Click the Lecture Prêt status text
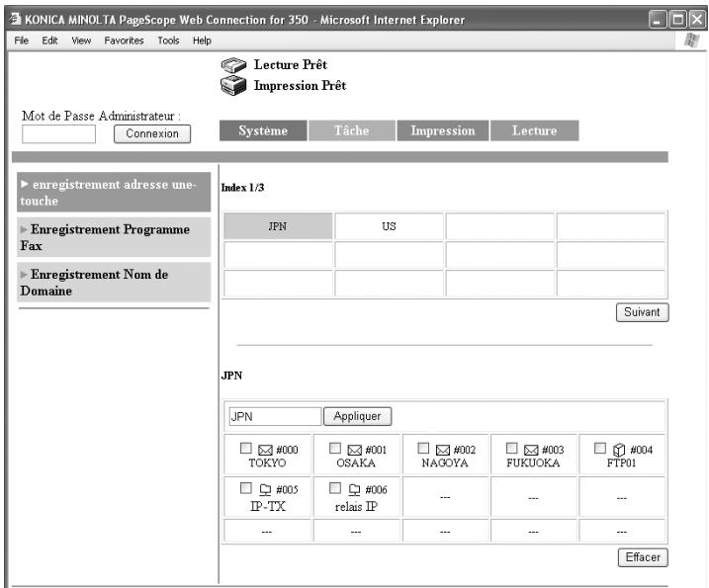The image size is (709, 588). [291, 64]
